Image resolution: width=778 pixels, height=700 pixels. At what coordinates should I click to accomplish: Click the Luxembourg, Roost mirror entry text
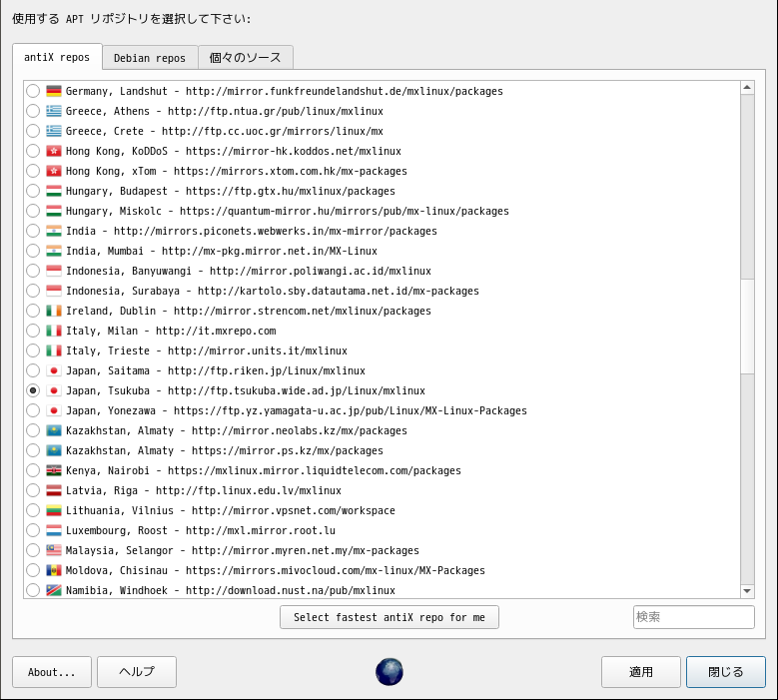201,530
